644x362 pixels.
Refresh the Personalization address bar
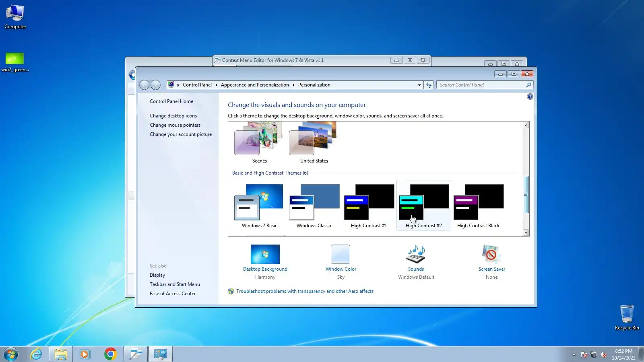click(x=429, y=85)
